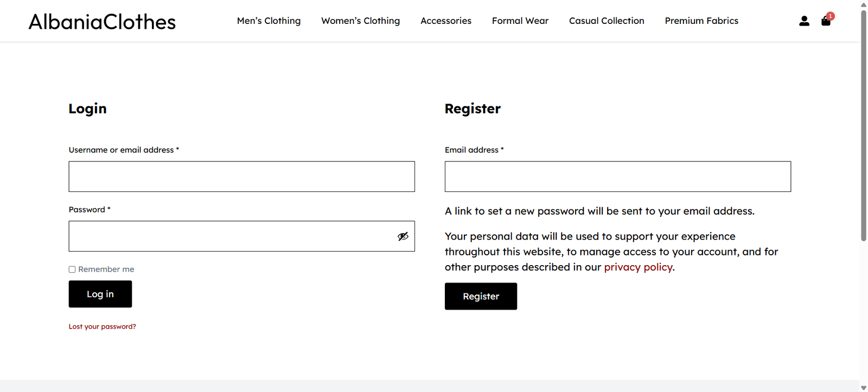
Task: Tick the Remember me checkbox
Action: [x=72, y=269]
